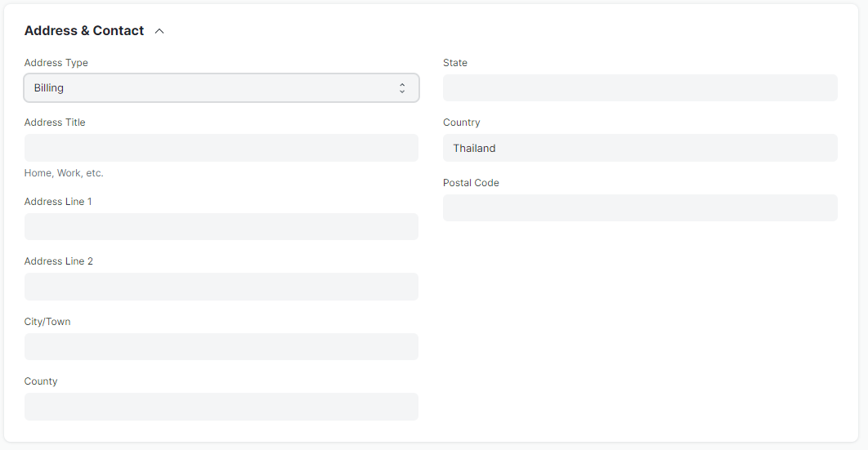This screenshot has height=450, width=868.
Task: Select the Address Line 1 text field
Action: [x=221, y=227]
